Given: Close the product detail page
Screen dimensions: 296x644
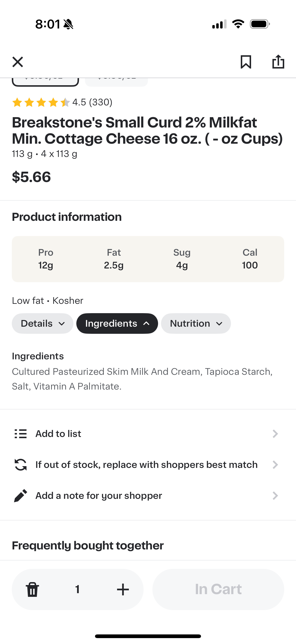Looking at the screenshot, I should coord(18,62).
